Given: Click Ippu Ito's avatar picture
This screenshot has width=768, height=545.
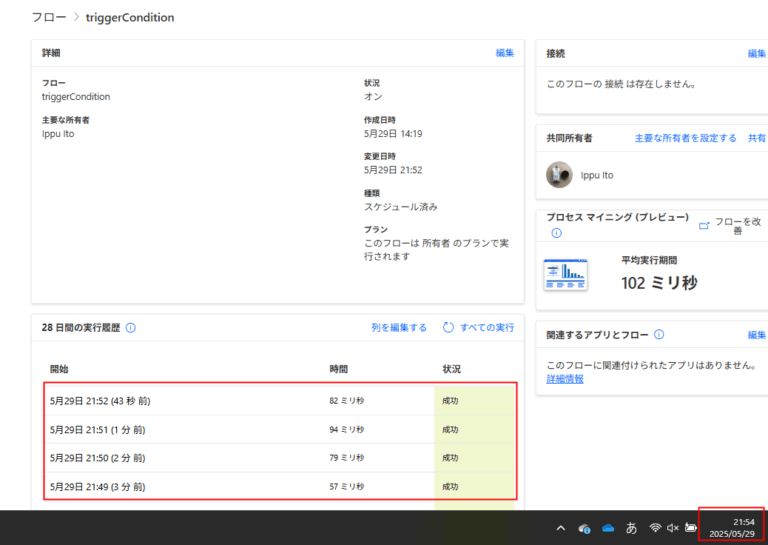Looking at the screenshot, I should pyautogui.click(x=559, y=175).
